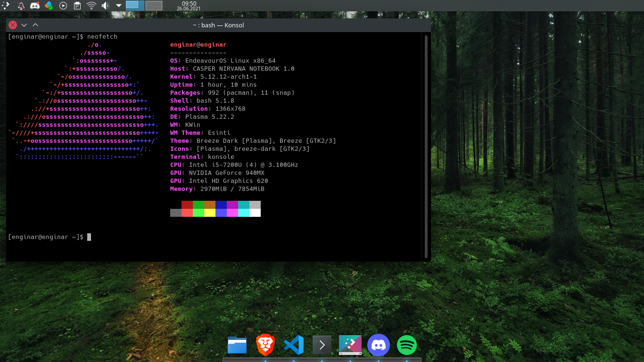Click the colored cubes tray icon
Screen dimensions: 644x362
tap(49, 6)
